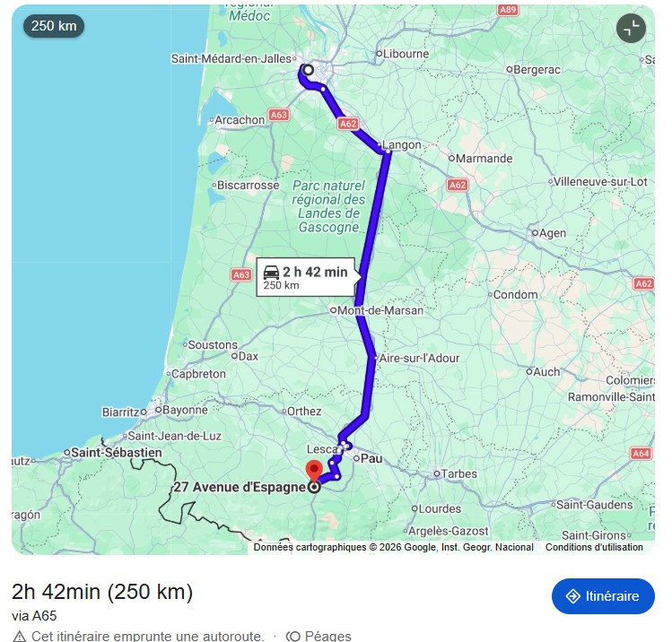Open Conditions d'utilisation link
Image resolution: width=672 pixels, height=642 pixels.
(594, 547)
